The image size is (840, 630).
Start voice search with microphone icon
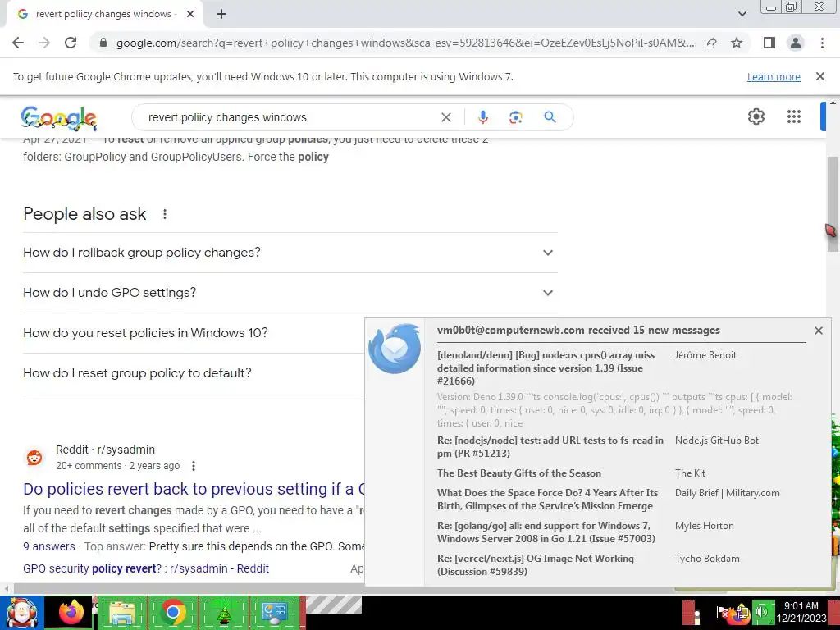pos(482,117)
